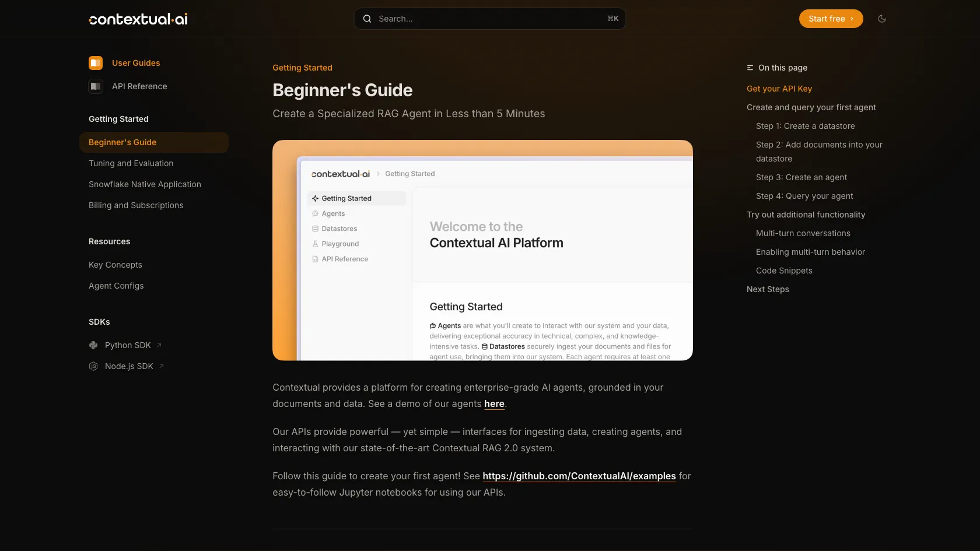Viewport: 980px width, 551px height.
Task: Click Node.js SDK external link arrow
Action: 162,366
